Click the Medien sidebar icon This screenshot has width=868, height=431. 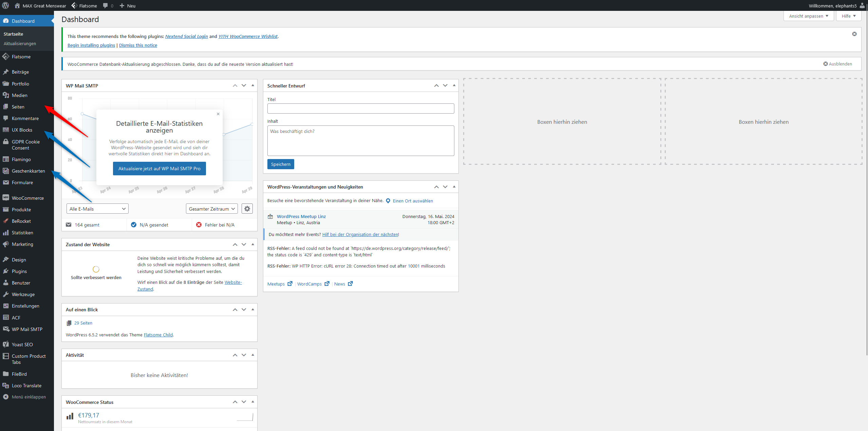(x=6, y=95)
